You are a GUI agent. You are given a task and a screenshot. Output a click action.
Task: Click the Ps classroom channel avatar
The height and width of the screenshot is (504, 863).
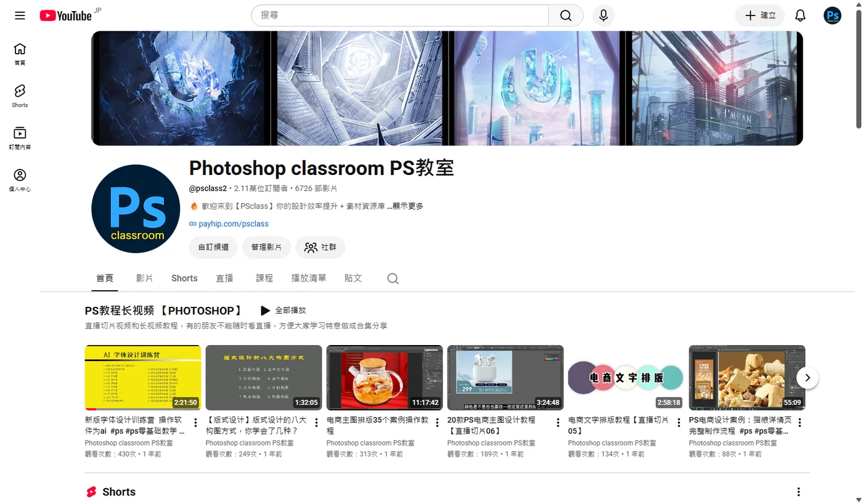137,208
